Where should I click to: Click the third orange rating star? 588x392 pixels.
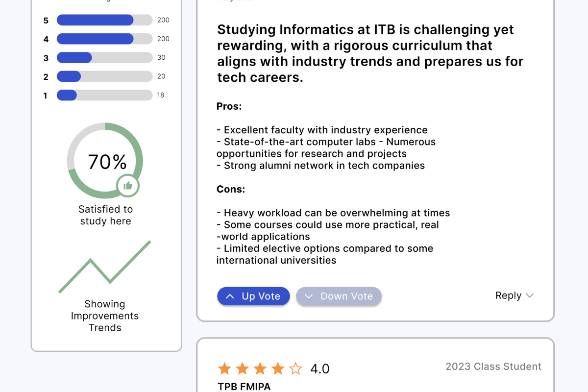(x=260, y=368)
